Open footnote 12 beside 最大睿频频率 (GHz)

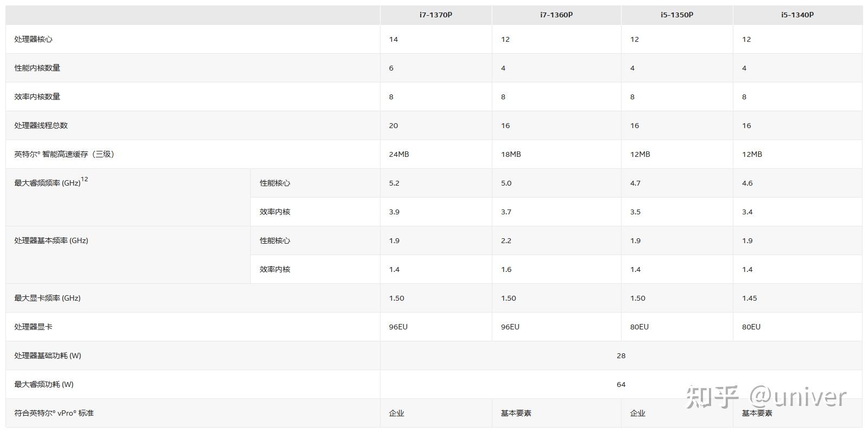(84, 180)
